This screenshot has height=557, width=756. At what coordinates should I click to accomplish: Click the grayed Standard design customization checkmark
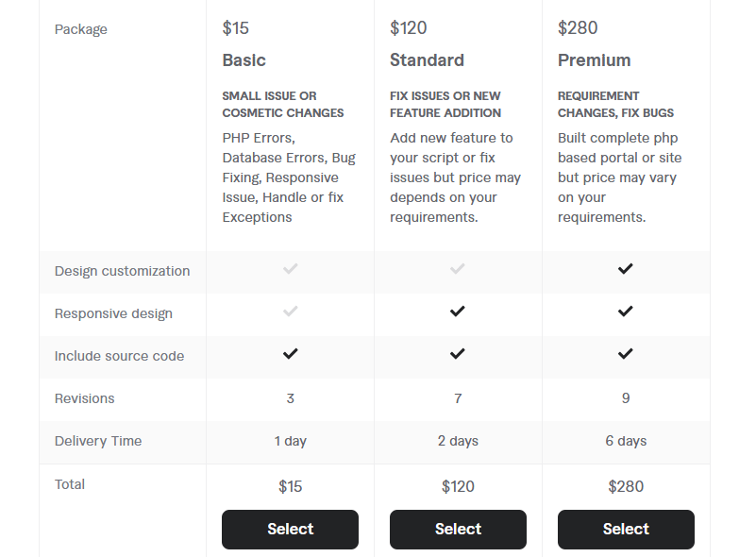pyautogui.click(x=458, y=269)
